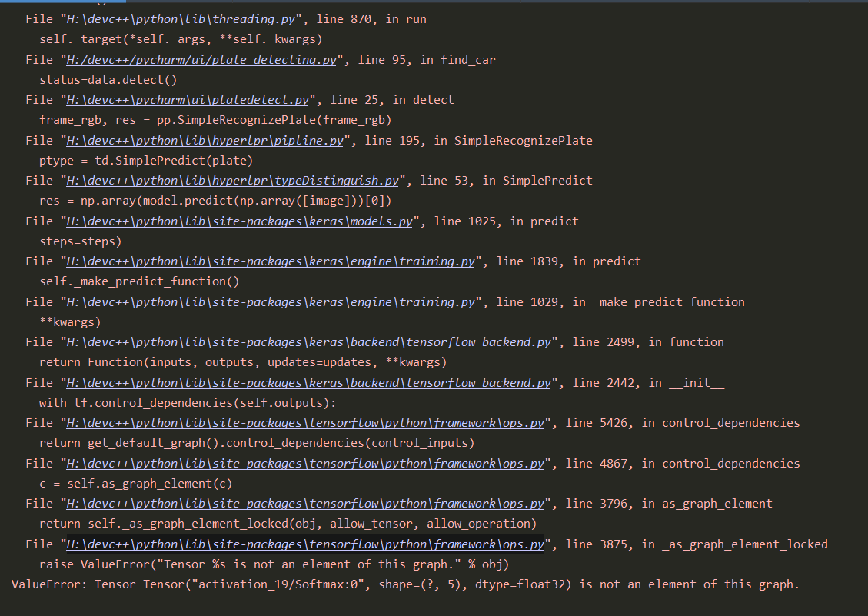868x616 pixels.
Task: Open the hyperlpr pipline.py file link
Action: tap(205, 141)
